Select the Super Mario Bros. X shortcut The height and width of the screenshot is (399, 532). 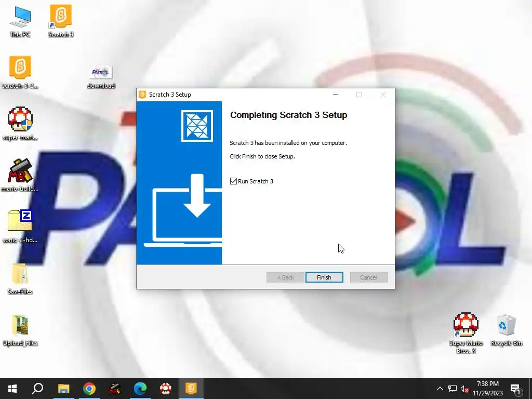pyautogui.click(x=466, y=333)
